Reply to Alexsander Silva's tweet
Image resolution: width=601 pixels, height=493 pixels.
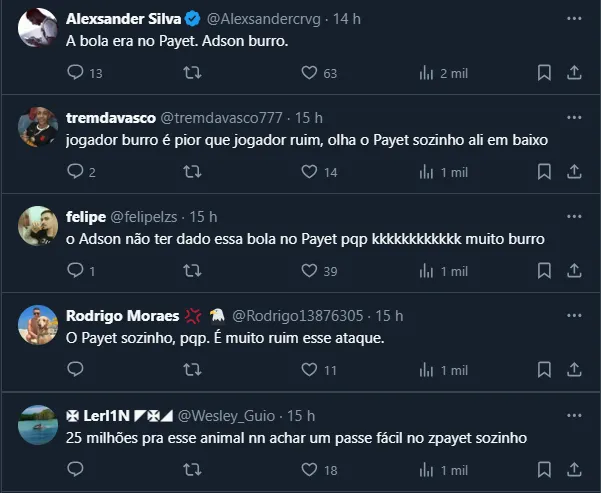pos(75,72)
